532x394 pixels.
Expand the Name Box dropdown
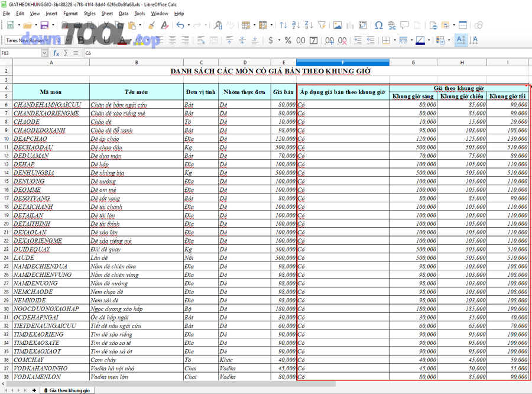tap(44, 53)
